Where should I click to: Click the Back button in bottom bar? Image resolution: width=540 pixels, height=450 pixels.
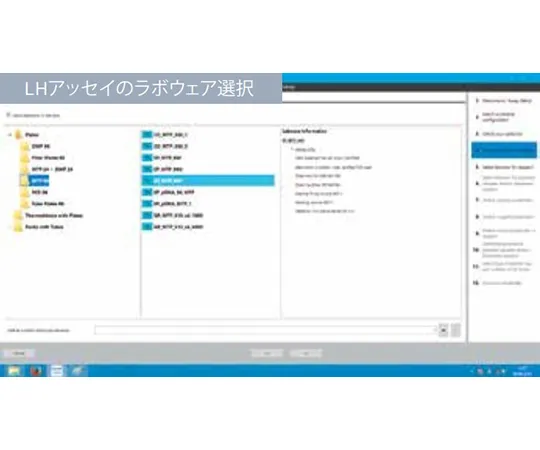pyautogui.click(x=267, y=354)
